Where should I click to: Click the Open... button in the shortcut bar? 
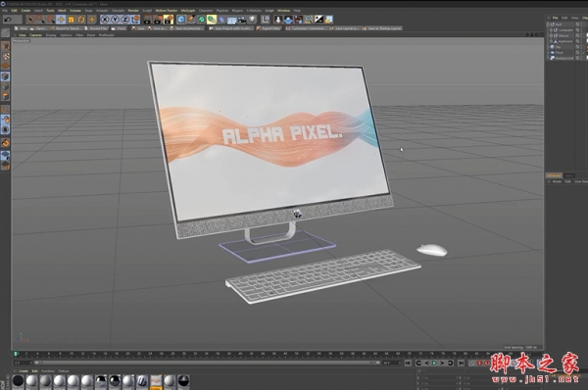39,28
